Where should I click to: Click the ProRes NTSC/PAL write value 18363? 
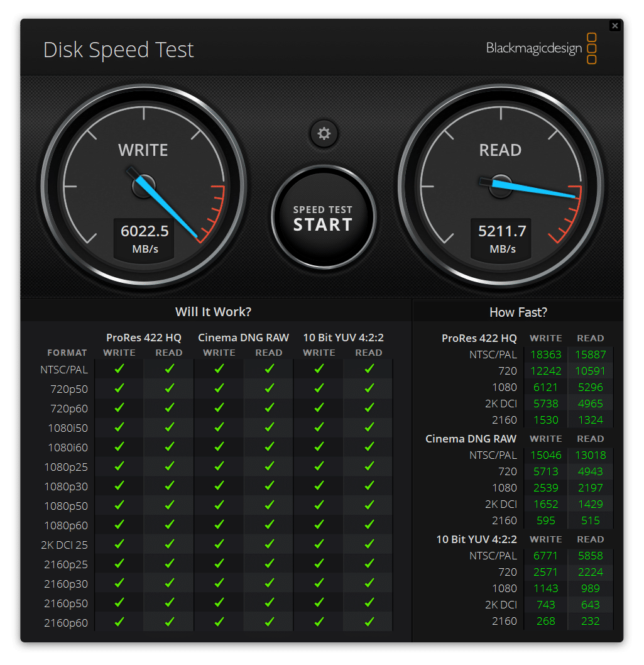[x=545, y=354]
